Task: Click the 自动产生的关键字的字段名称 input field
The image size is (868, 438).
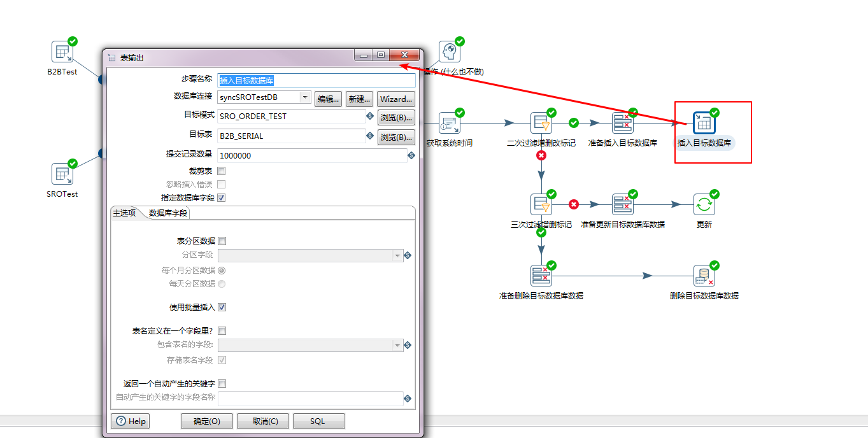Action: click(311, 399)
